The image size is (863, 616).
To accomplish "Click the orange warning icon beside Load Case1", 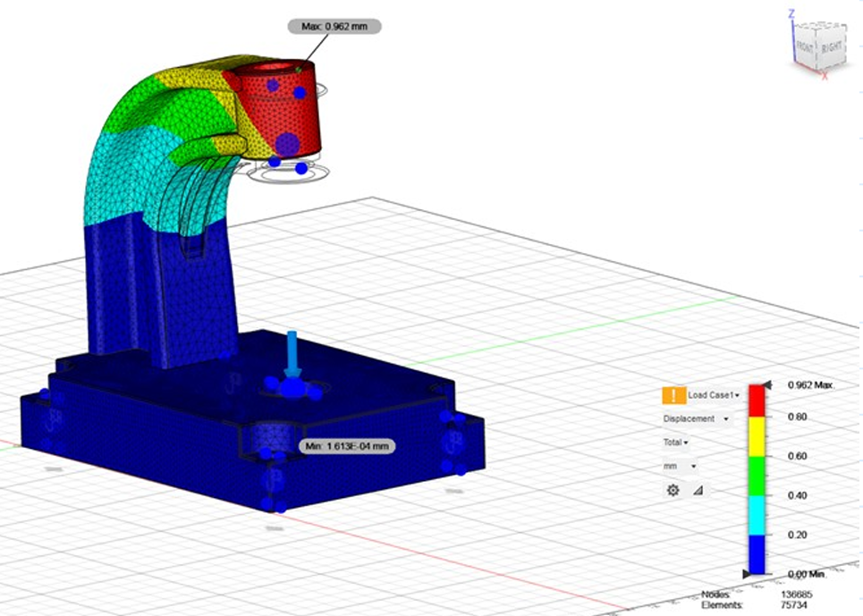I will point(673,395).
